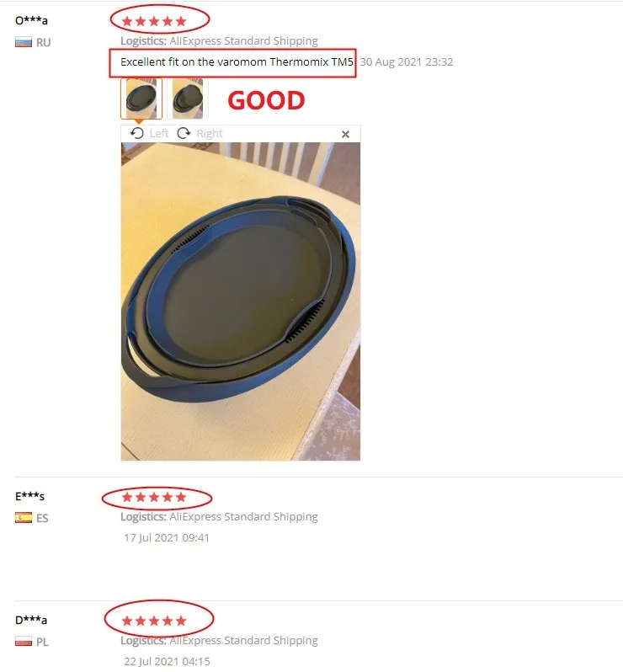
Task: Click the five-star rating of D***a's review
Action: click(x=154, y=621)
